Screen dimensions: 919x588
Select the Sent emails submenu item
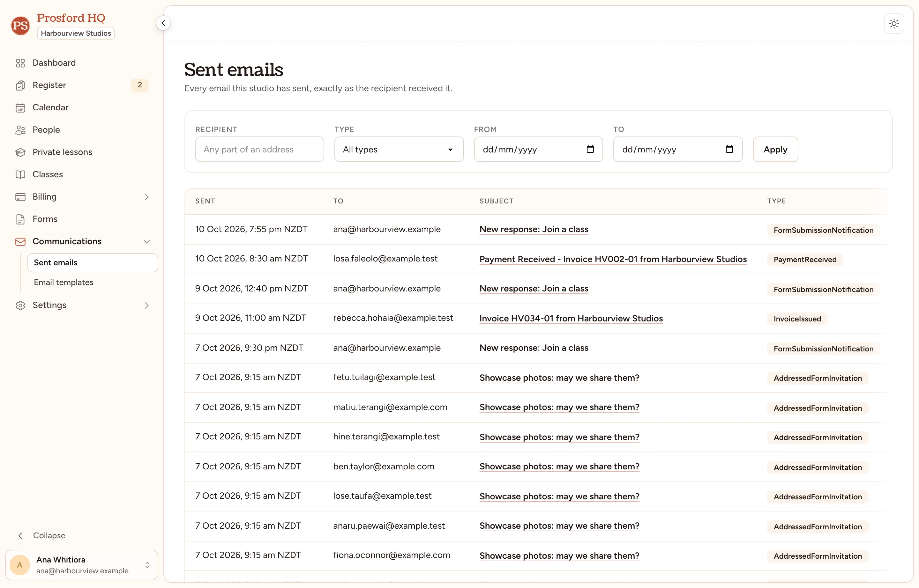(93, 263)
